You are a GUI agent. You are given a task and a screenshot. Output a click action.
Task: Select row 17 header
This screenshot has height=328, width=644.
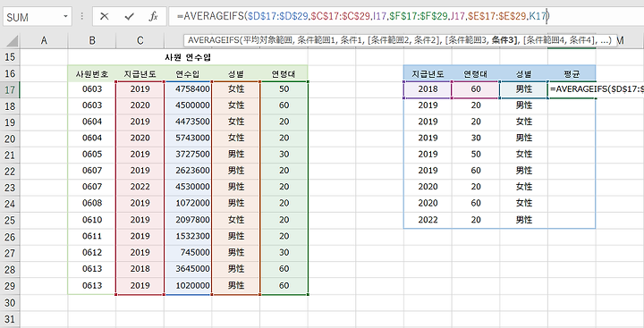[x=10, y=89]
